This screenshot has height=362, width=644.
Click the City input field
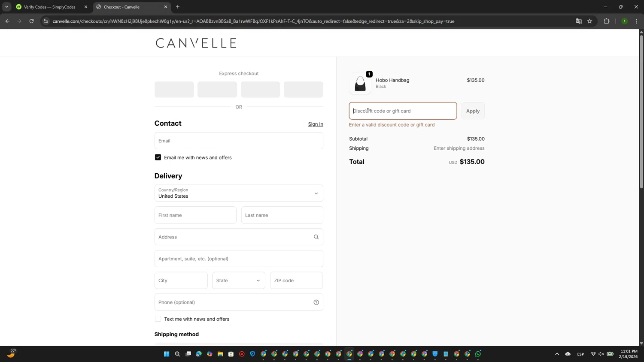[x=181, y=281]
